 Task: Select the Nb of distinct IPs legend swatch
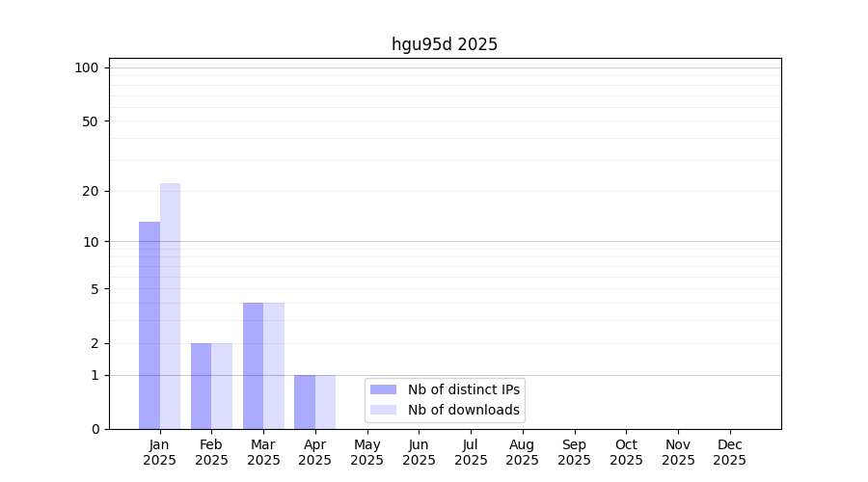click(x=383, y=389)
